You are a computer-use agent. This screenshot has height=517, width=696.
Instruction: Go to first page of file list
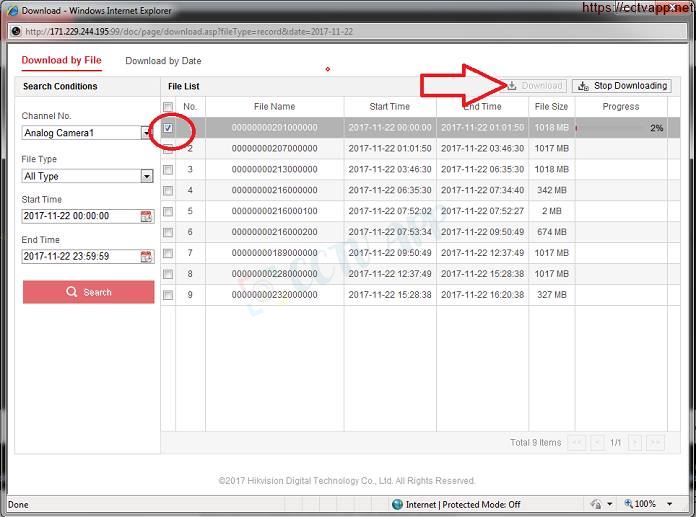(577, 442)
